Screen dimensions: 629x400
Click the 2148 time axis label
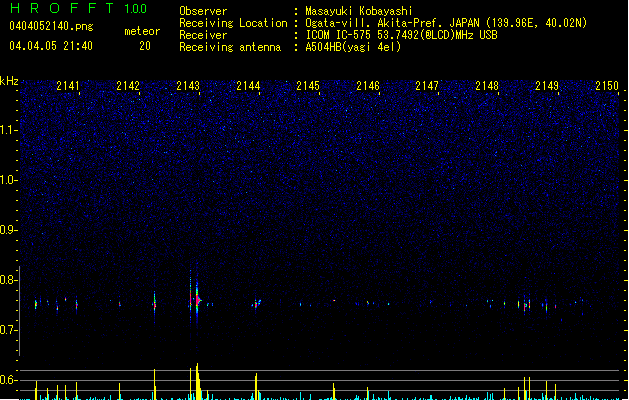[487, 86]
